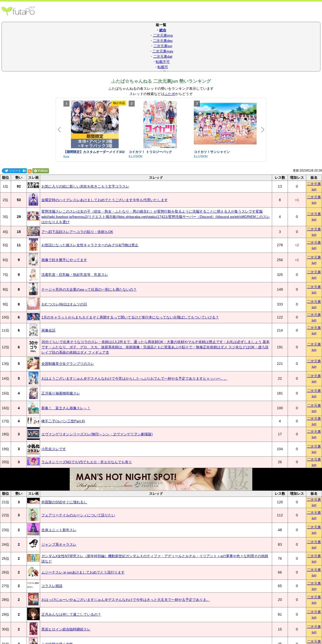Open the 27位 thread コラスレ雑談
This screenshot has height=644, width=322.
(x=52, y=586)
